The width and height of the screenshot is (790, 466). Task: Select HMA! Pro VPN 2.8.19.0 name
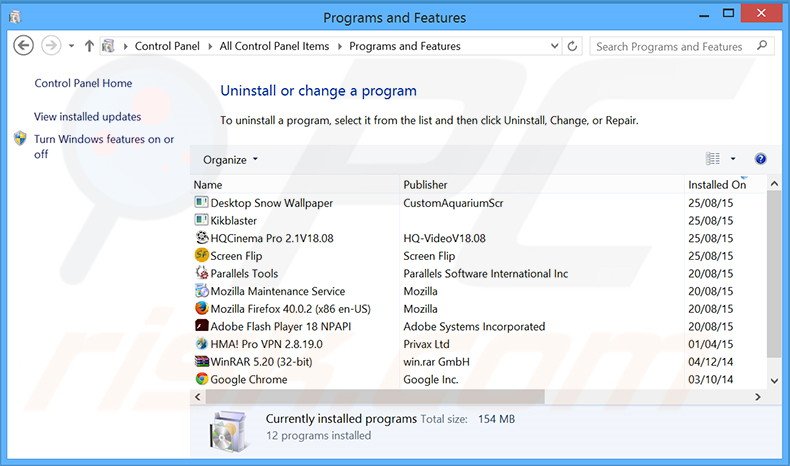(x=267, y=344)
